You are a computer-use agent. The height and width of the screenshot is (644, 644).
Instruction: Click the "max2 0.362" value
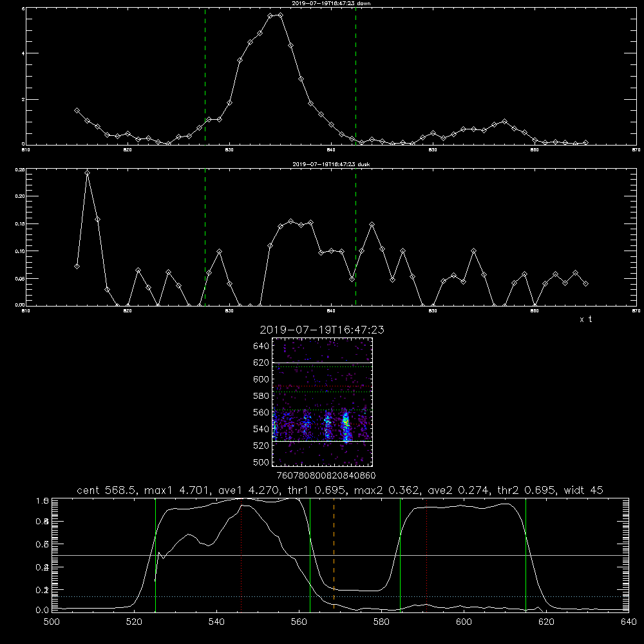pyautogui.click(x=387, y=490)
